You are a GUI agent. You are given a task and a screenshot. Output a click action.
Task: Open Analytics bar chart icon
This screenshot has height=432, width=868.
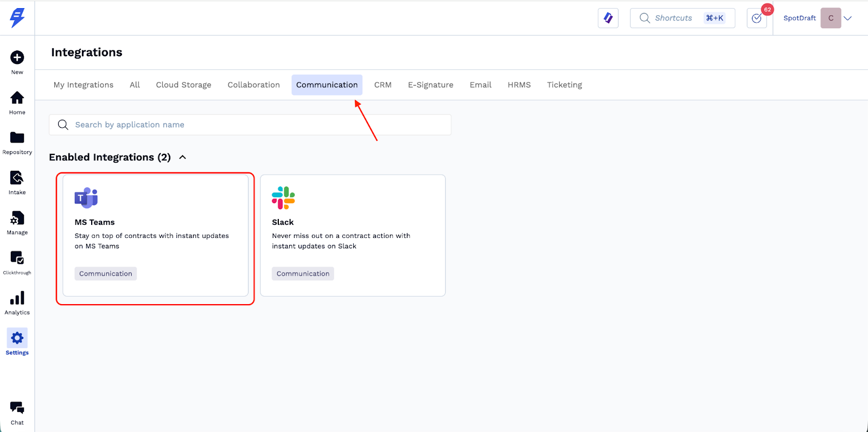[x=17, y=299]
